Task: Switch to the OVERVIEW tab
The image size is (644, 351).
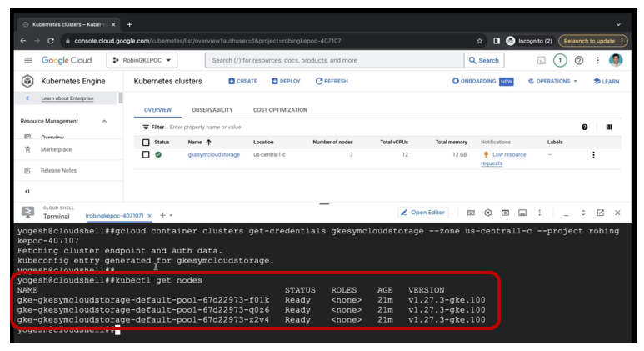Action: pyautogui.click(x=157, y=110)
